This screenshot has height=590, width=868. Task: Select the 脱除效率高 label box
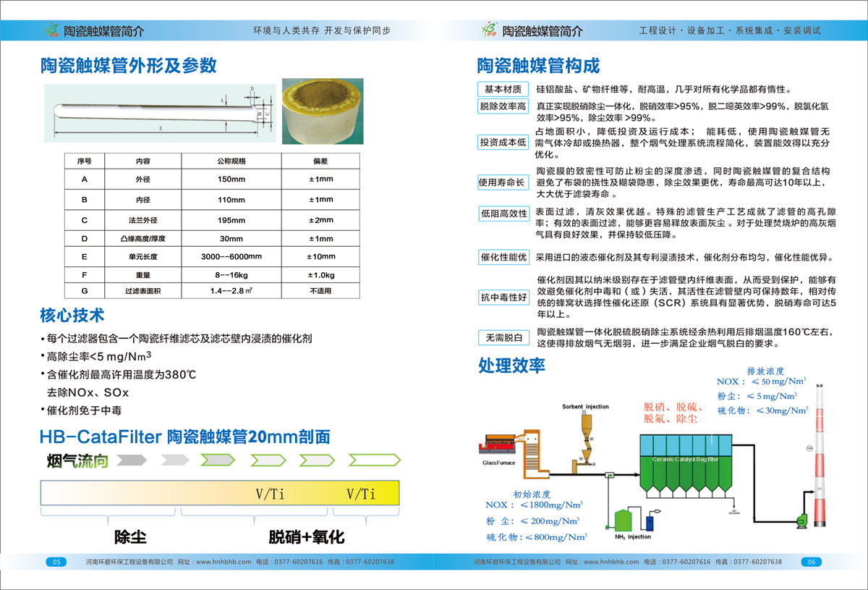click(502, 106)
